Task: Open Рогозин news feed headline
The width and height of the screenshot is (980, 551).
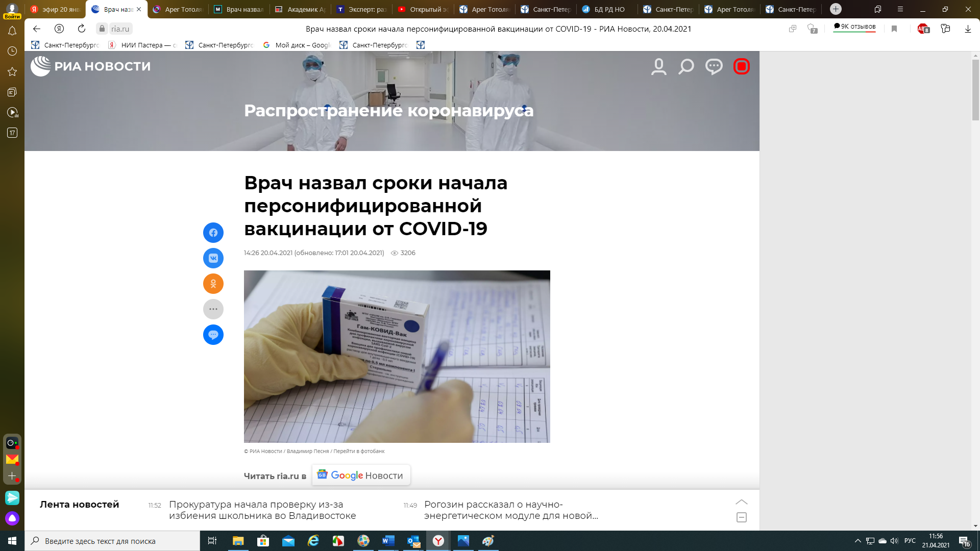Action: tap(511, 510)
